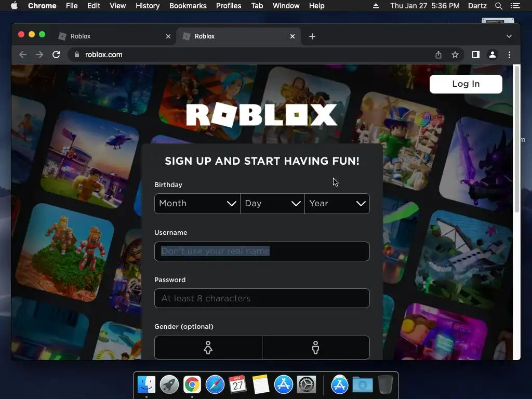Select the male gender icon
The width and height of the screenshot is (532, 399).
(315, 348)
